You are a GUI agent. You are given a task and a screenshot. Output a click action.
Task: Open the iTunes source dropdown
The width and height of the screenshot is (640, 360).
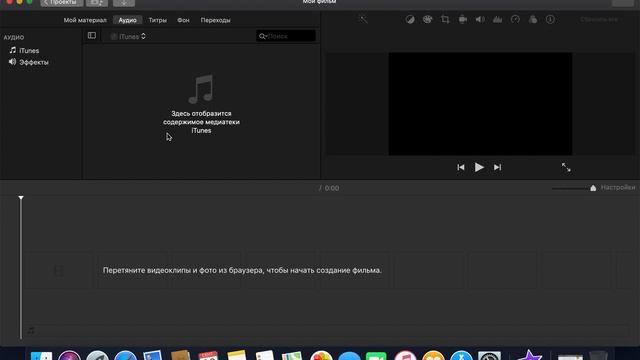click(x=129, y=36)
